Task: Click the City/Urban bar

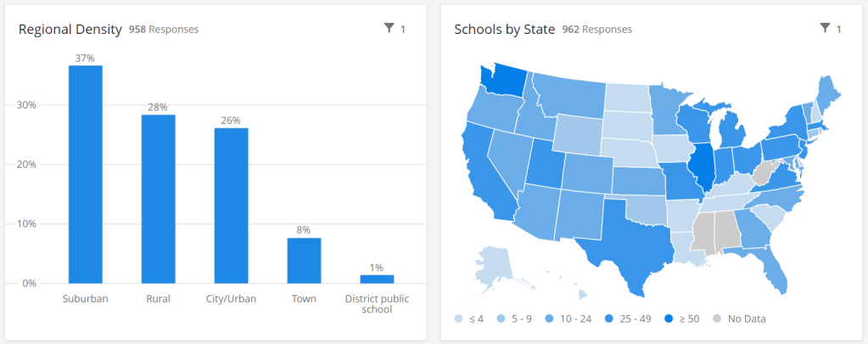Action: point(231,205)
